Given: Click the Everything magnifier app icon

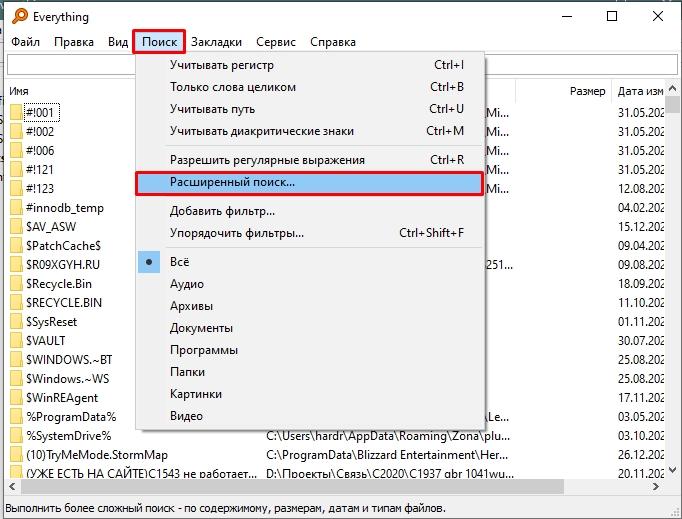Looking at the screenshot, I should [20, 16].
